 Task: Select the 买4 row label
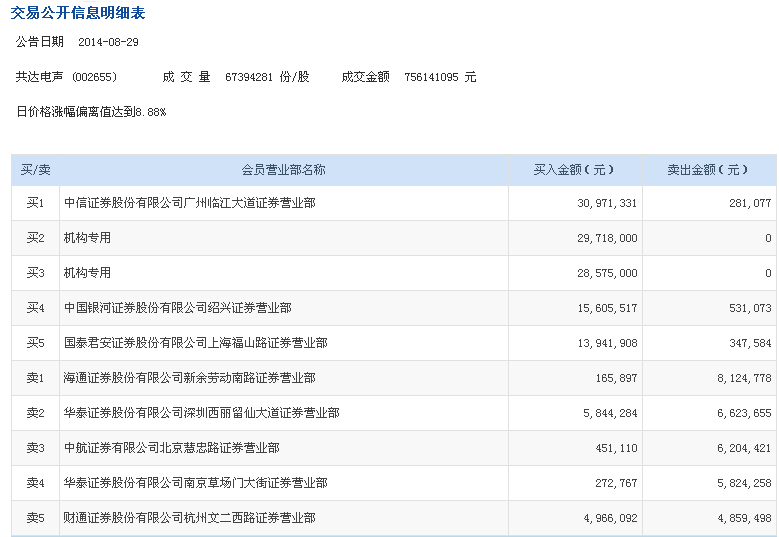(35, 308)
